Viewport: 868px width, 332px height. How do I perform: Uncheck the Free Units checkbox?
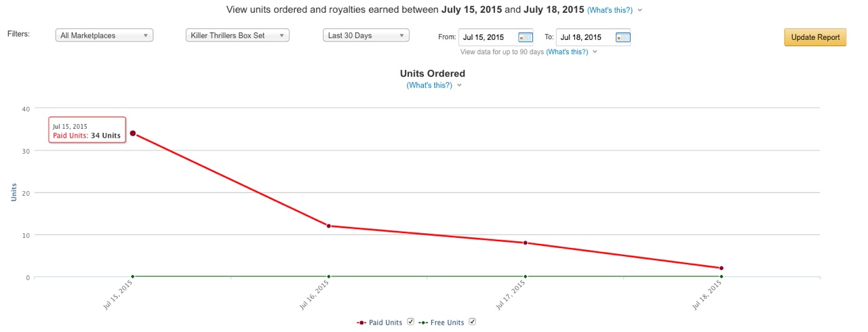[473, 322]
